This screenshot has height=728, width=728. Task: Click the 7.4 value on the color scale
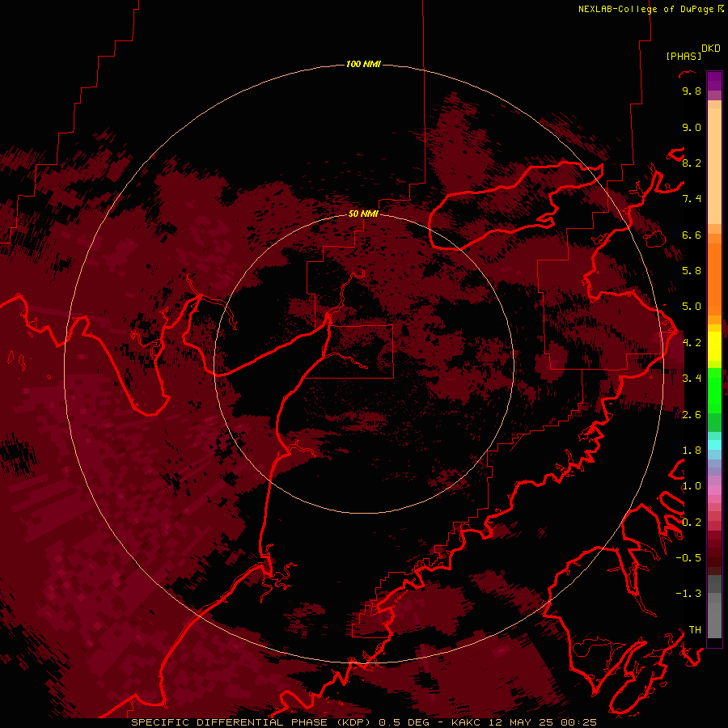[x=692, y=199]
